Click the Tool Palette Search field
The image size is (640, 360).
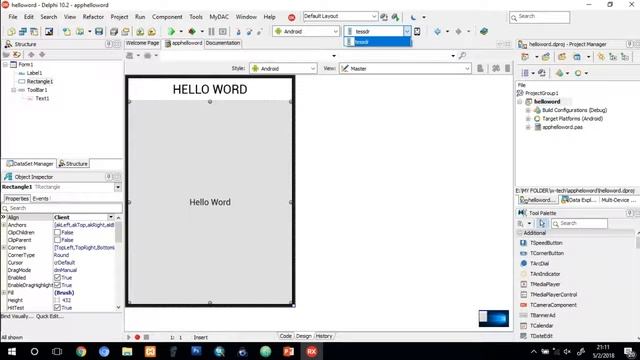579,223
